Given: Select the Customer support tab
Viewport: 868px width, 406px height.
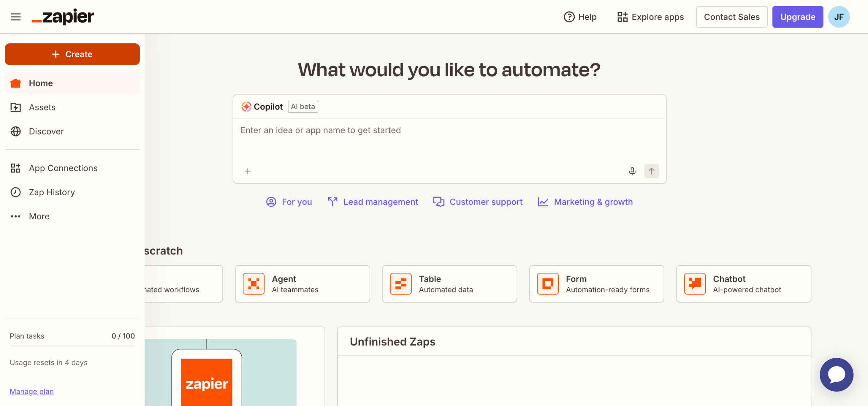Looking at the screenshot, I should [478, 202].
